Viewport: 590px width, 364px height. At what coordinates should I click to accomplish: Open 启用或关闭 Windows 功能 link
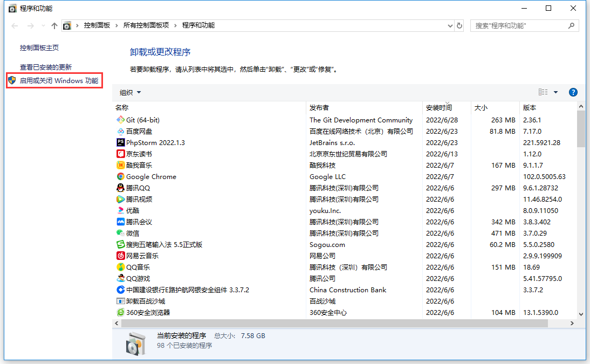pyautogui.click(x=59, y=80)
